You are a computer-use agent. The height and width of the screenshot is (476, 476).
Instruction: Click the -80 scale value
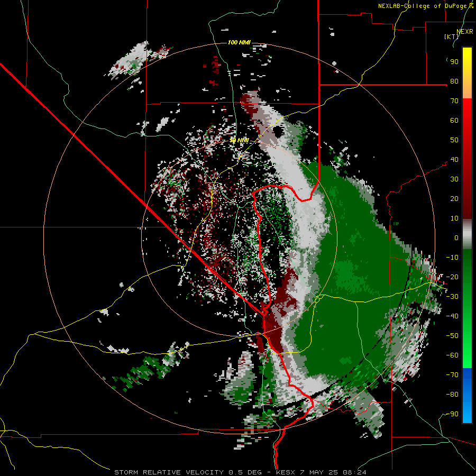tap(452, 395)
